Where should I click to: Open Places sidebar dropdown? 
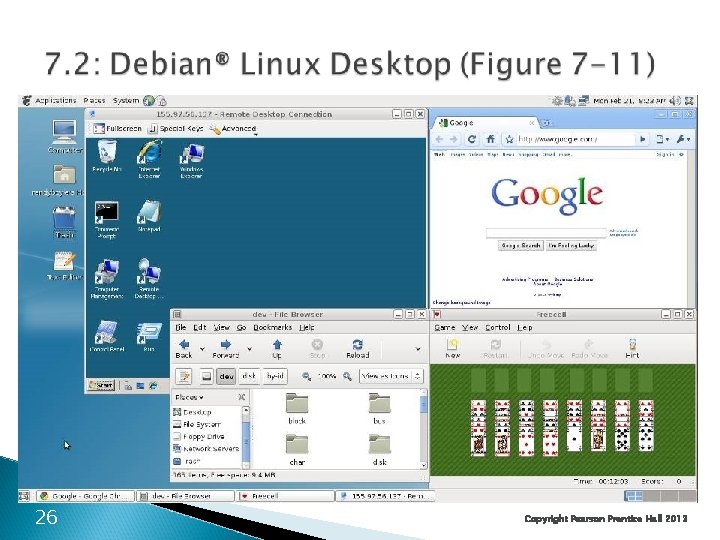point(190,397)
